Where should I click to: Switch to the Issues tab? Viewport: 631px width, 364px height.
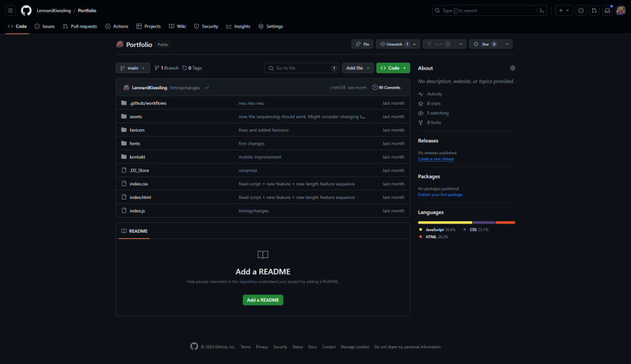coord(44,26)
